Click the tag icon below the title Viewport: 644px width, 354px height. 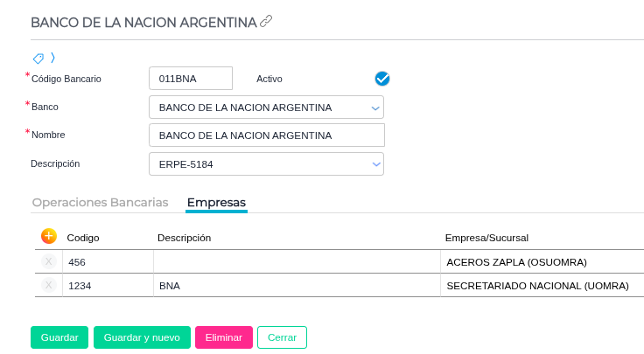point(38,58)
